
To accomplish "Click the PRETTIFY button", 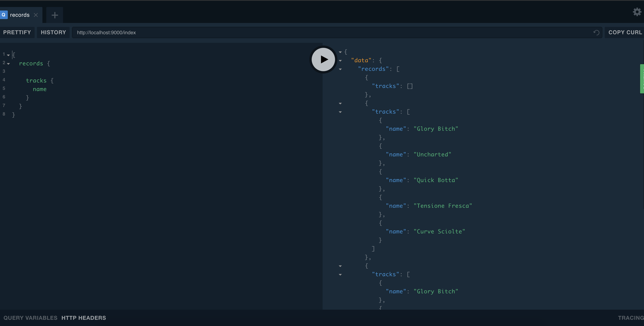I will (x=17, y=32).
